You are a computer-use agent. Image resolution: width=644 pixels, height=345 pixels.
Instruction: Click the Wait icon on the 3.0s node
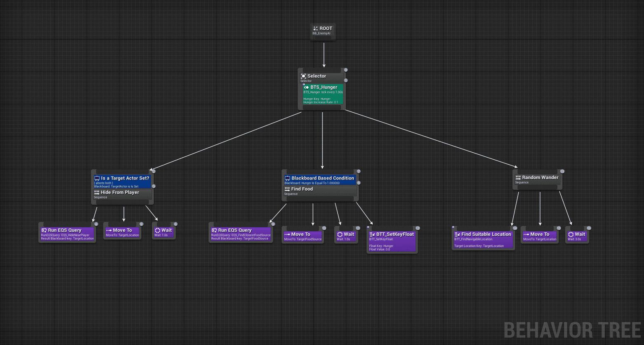571,234
